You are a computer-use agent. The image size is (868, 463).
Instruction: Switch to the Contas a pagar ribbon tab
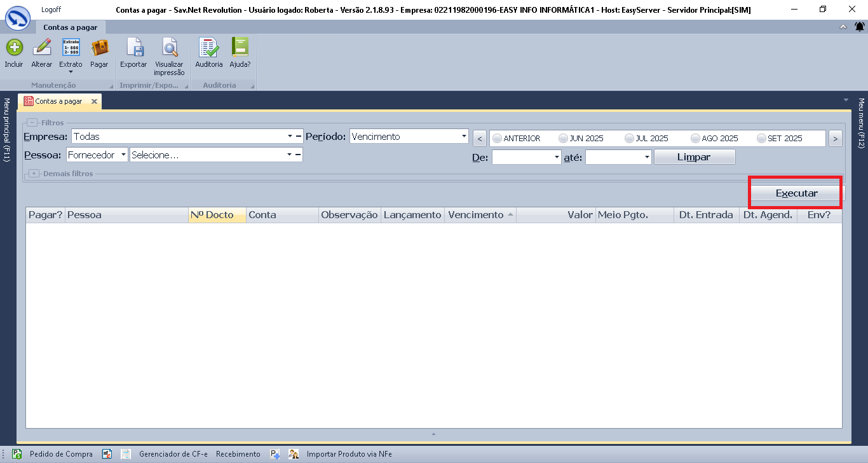tap(70, 27)
